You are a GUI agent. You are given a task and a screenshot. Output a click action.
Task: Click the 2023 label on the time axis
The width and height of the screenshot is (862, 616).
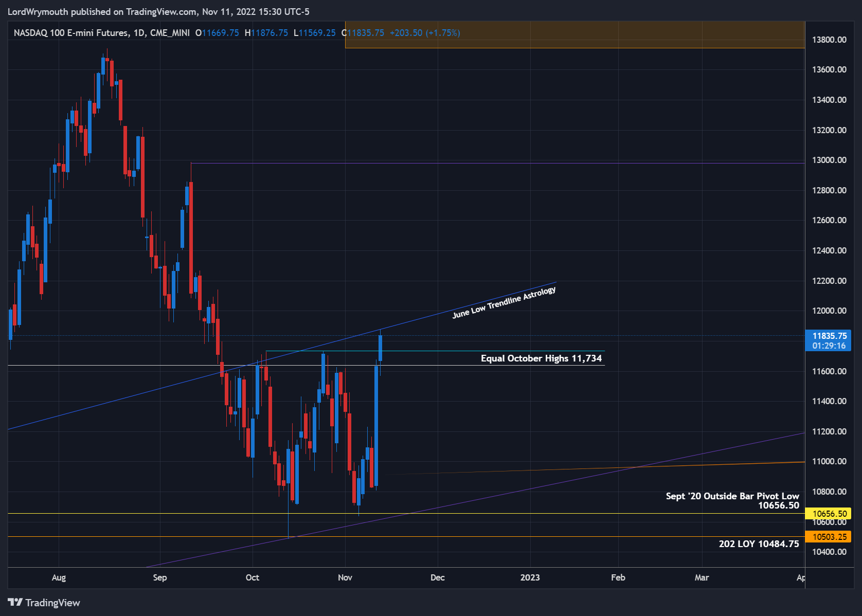(530, 577)
